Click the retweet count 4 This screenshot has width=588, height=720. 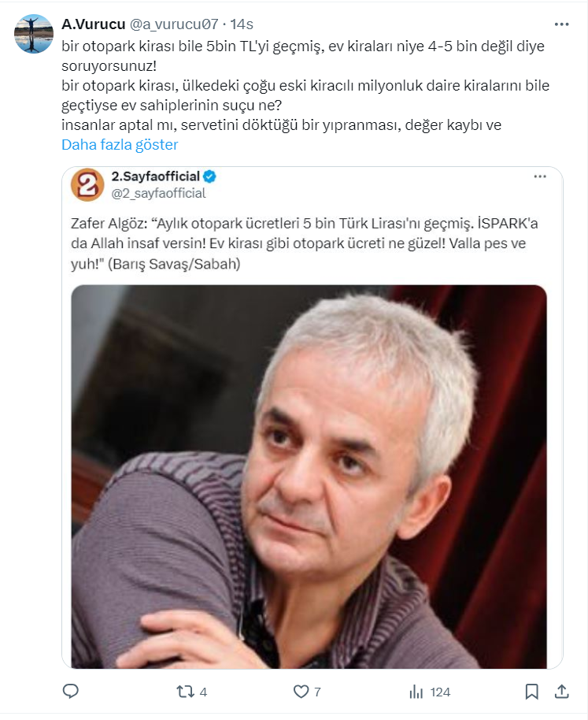click(204, 692)
